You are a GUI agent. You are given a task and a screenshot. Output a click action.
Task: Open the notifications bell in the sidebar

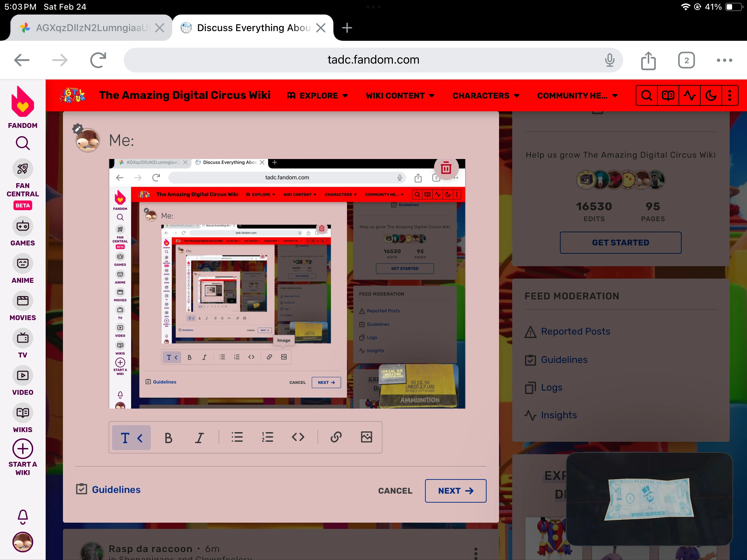click(23, 517)
